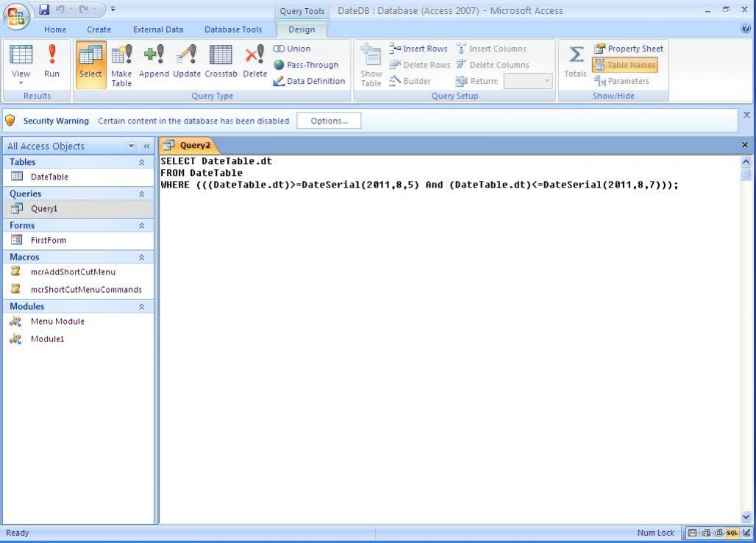This screenshot has height=543, width=756.
Task: Switch to Datasheet View in status bar
Action: click(x=692, y=533)
